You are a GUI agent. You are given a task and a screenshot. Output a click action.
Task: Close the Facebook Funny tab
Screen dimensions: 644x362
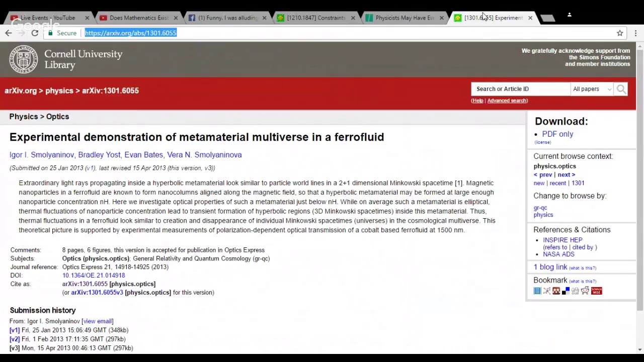(264, 18)
